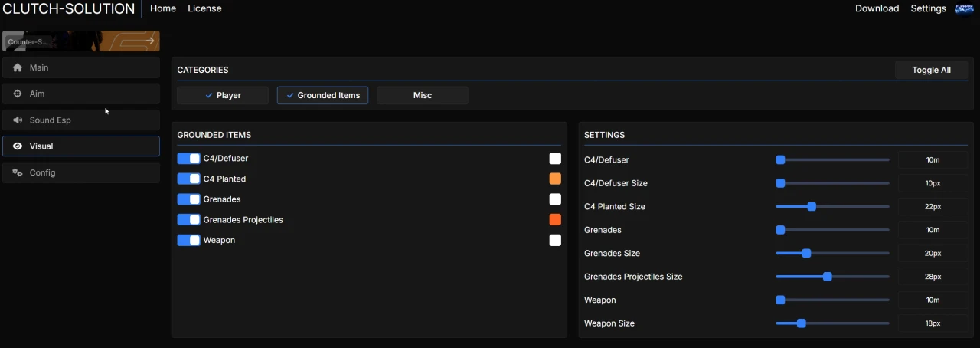
Task: Adjust the C4 Planted Size slider
Action: coord(833,206)
